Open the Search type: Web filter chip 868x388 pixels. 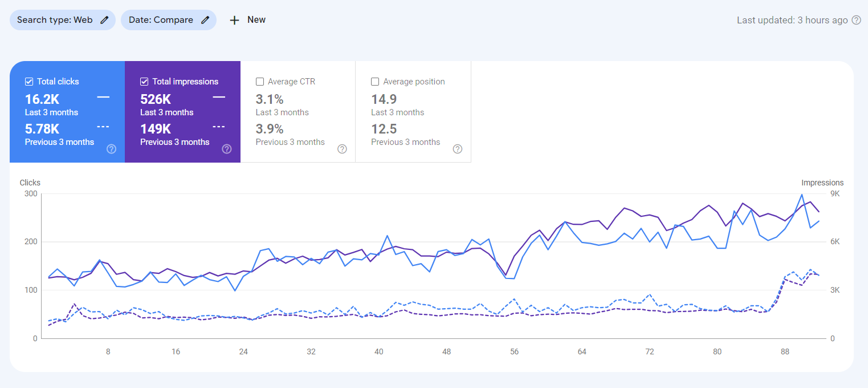pos(55,20)
